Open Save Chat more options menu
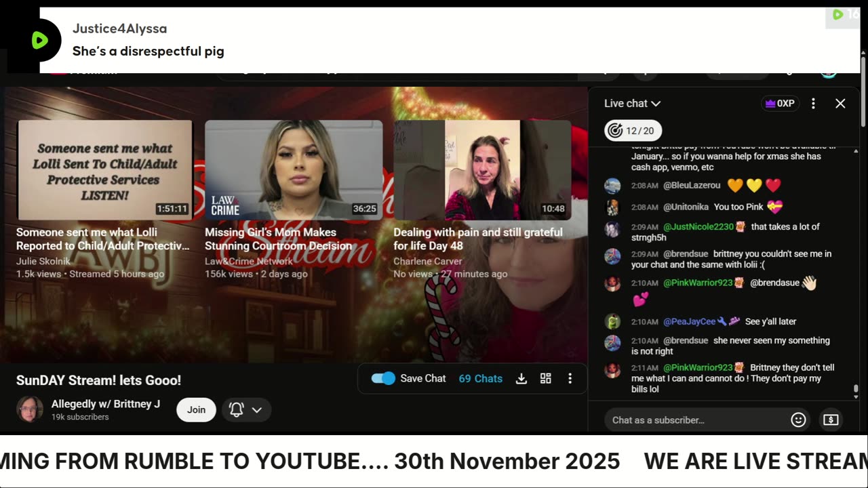The height and width of the screenshot is (488, 868). (570, 379)
